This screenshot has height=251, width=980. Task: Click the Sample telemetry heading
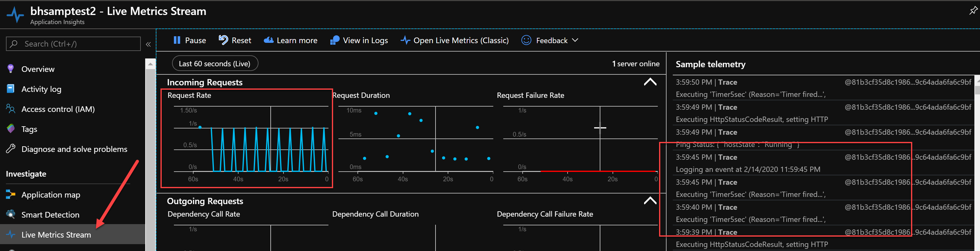tap(710, 64)
